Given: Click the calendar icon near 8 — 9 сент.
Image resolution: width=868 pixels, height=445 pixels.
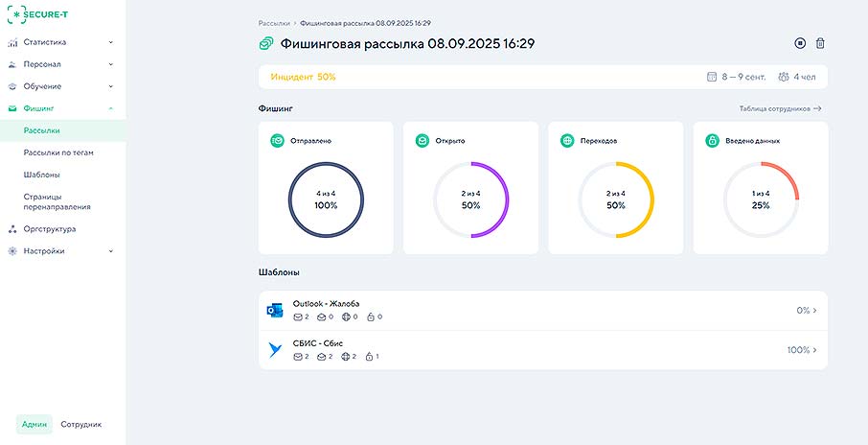Looking at the screenshot, I should click(x=712, y=77).
